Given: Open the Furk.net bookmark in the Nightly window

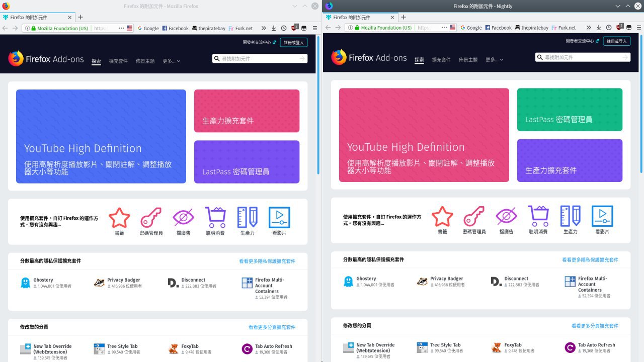Looking at the screenshot, I should click(x=563, y=28).
